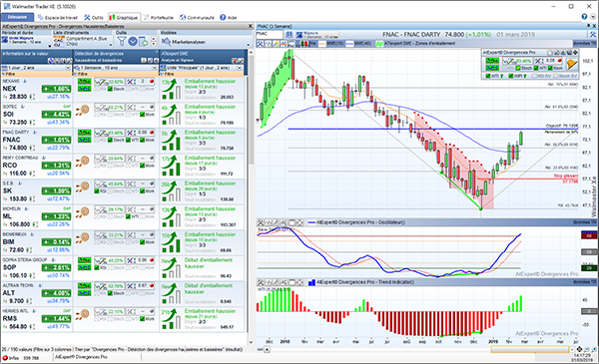Click the Démarrer start button
The height and width of the screenshot is (364, 599).
tap(17, 17)
